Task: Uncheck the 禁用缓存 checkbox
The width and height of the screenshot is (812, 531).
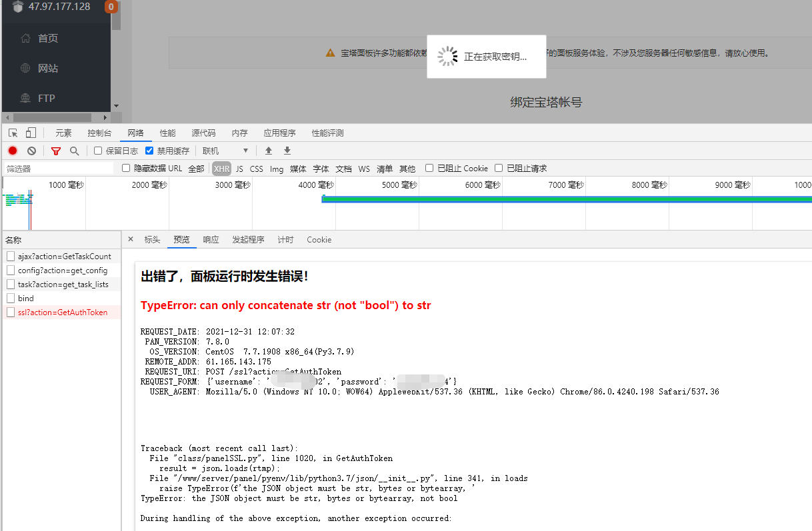Action: coord(149,151)
